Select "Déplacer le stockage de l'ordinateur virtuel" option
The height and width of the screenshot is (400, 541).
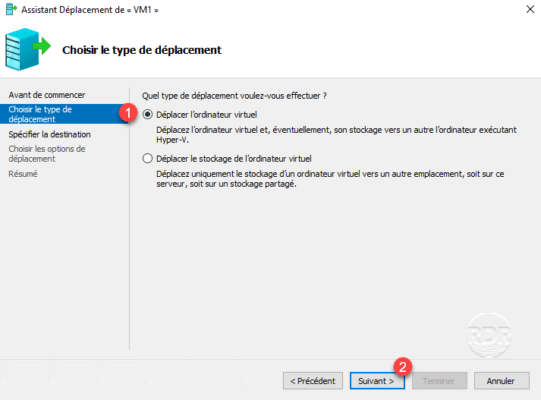[148, 158]
